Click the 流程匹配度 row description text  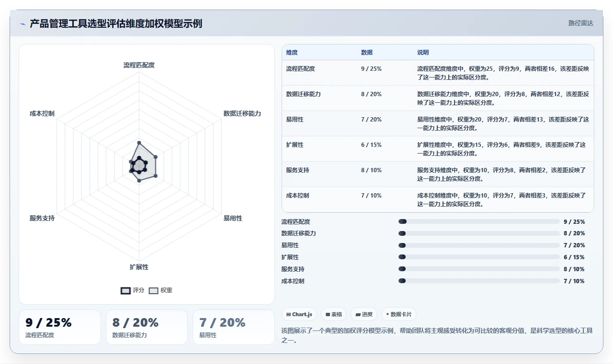(x=503, y=73)
